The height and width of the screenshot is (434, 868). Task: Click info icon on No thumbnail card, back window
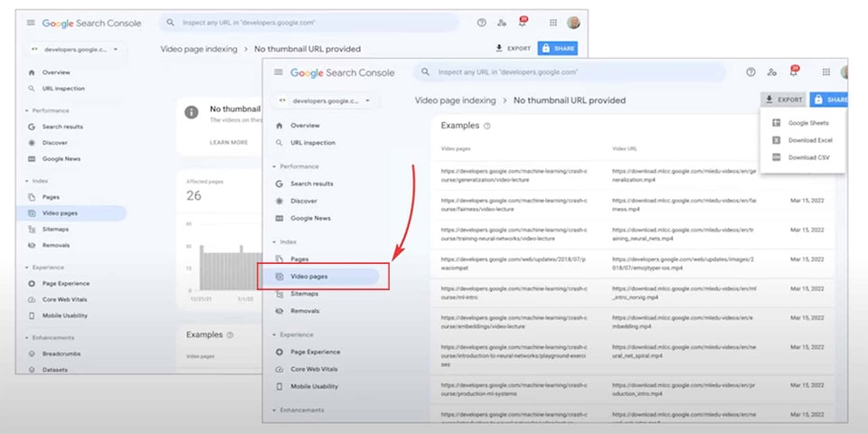tap(192, 112)
